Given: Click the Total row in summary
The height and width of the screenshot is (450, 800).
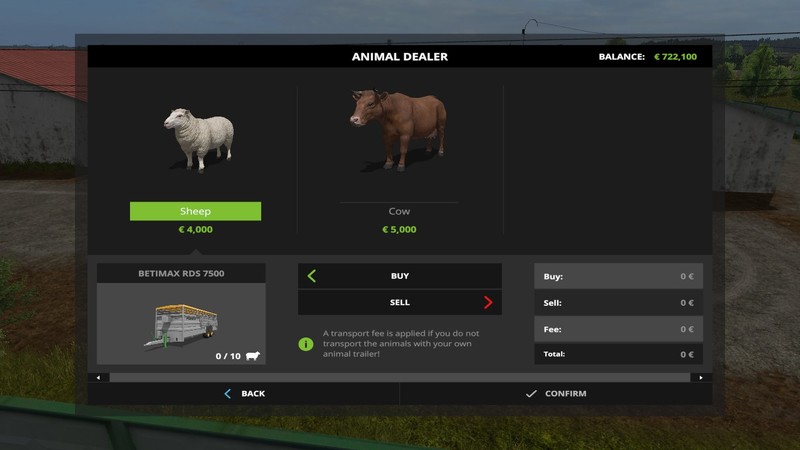Looking at the screenshot, I should (618, 354).
